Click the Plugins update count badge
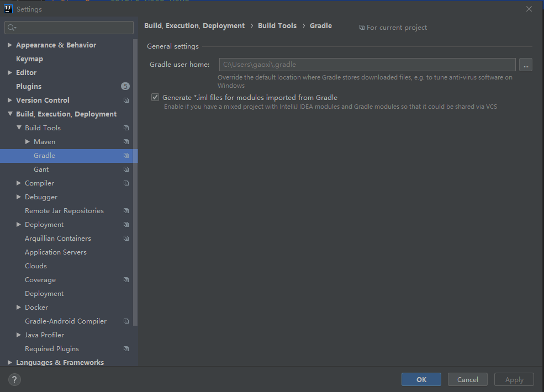This screenshot has height=392, width=544. tap(125, 86)
